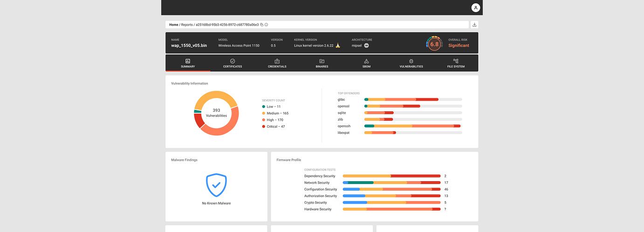Click the 6.8 risk score gauge
The image size is (644, 232).
pyautogui.click(x=434, y=44)
